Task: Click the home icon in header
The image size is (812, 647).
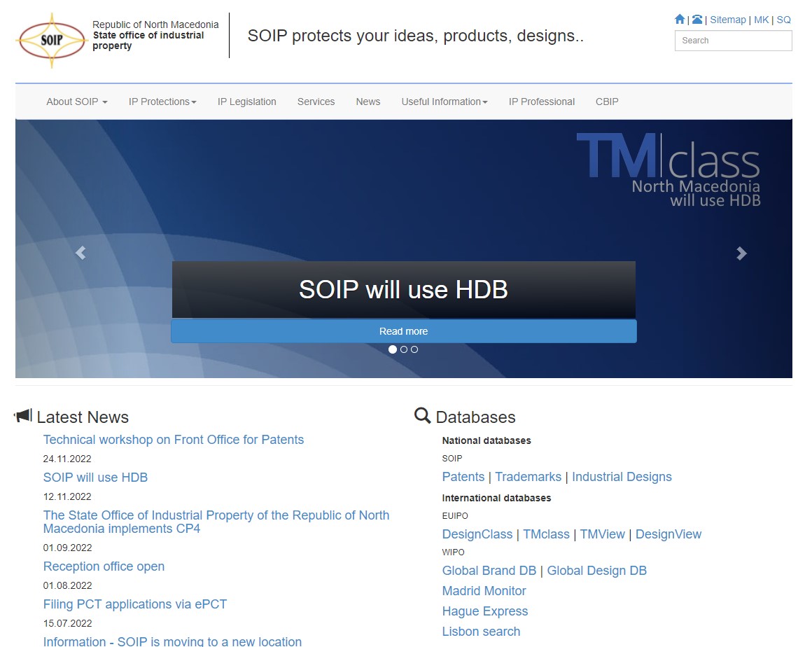Action: [x=680, y=20]
